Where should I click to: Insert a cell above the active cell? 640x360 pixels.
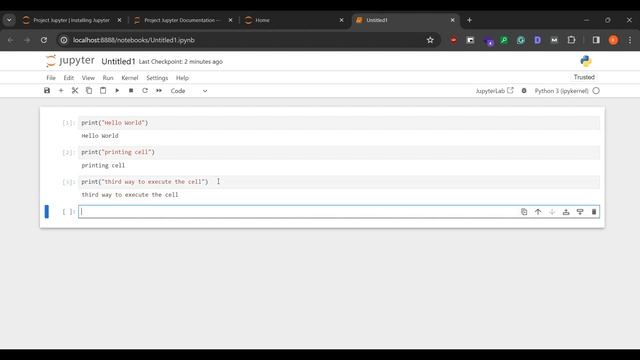click(566, 212)
